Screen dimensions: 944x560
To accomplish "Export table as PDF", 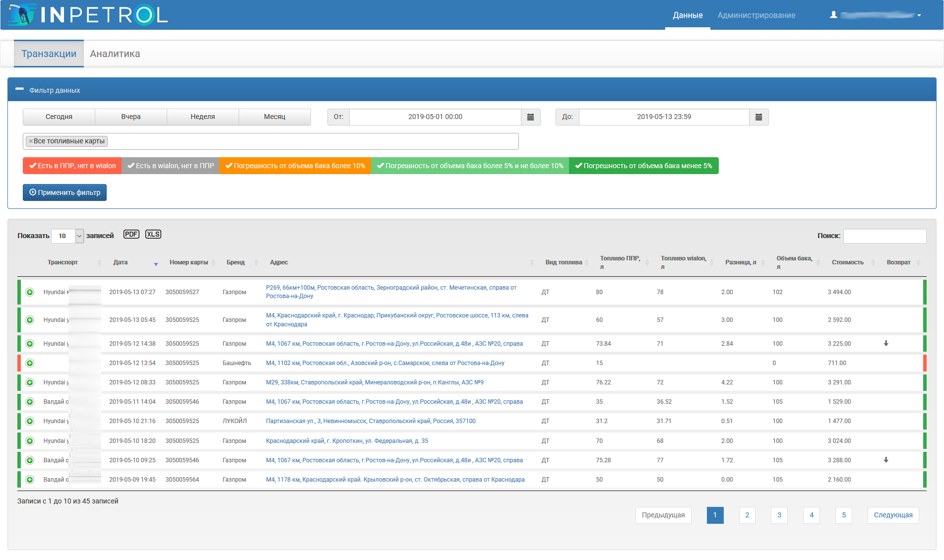I will 131,234.
